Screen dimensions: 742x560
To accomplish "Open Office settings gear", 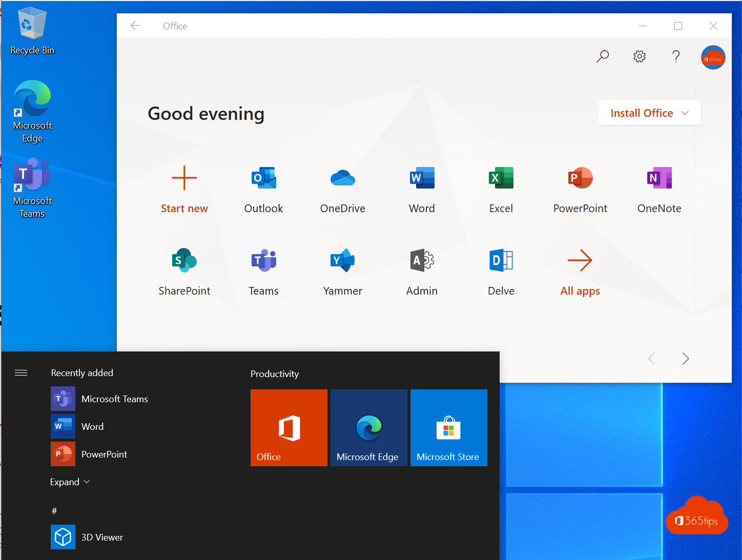I will click(x=640, y=56).
